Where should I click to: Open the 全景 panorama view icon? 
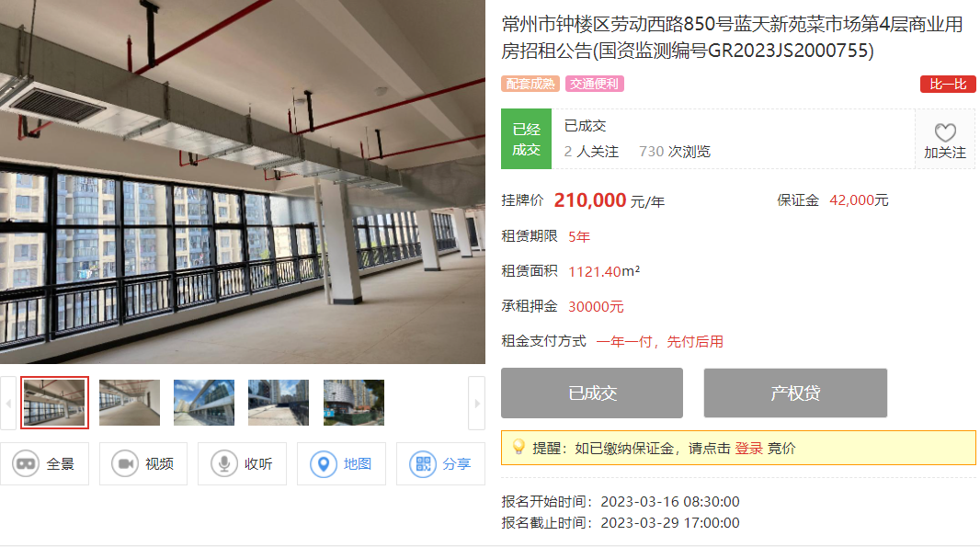(x=26, y=464)
